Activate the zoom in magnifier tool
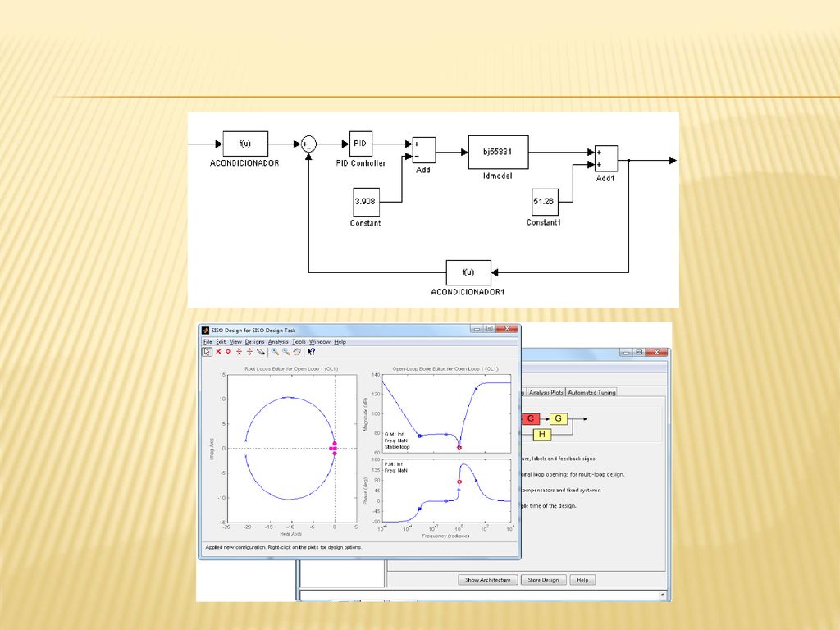This screenshot has width=840, height=630. 275,352
